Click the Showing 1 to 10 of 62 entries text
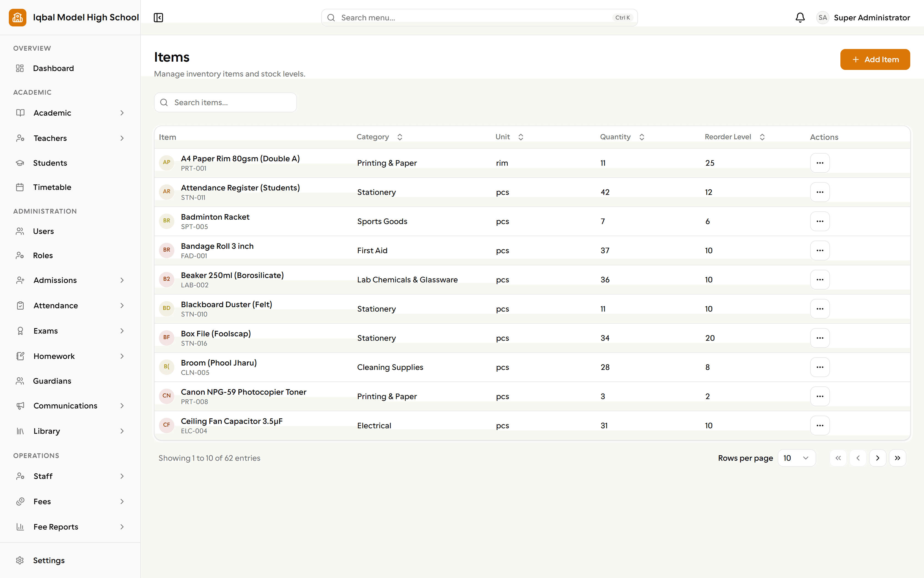The width and height of the screenshot is (924, 578). [209, 458]
